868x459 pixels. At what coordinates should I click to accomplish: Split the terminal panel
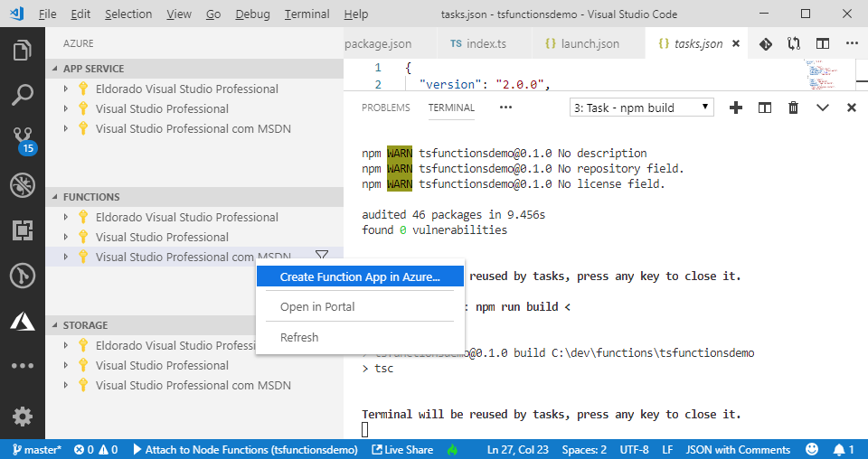pyautogui.click(x=765, y=108)
